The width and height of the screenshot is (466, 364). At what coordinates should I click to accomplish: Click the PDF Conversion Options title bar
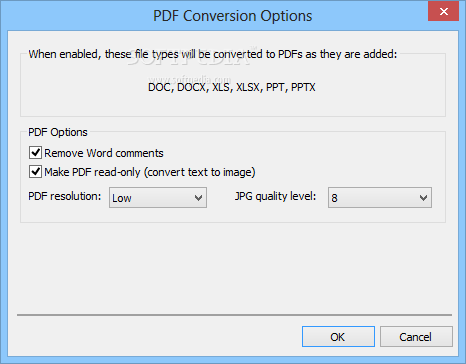pyautogui.click(x=232, y=16)
